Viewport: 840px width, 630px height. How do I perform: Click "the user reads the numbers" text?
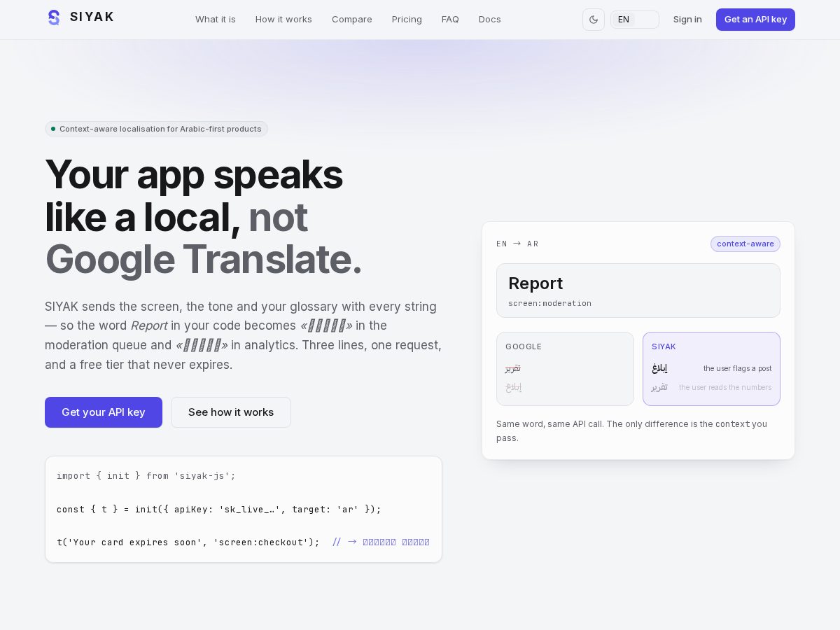pyautogui.click(x=725, y=387)
